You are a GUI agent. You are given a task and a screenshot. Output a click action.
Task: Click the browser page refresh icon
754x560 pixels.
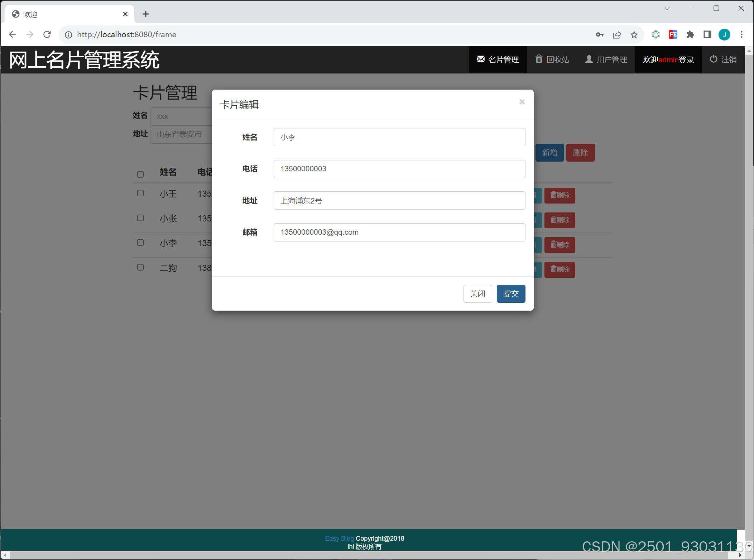pyautogui.click(x=47, y=34)
